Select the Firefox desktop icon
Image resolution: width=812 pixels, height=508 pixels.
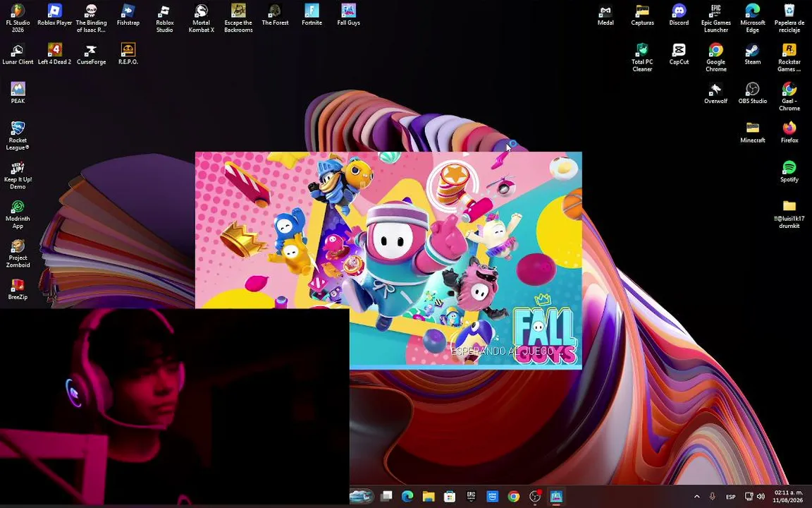point(789,133)
